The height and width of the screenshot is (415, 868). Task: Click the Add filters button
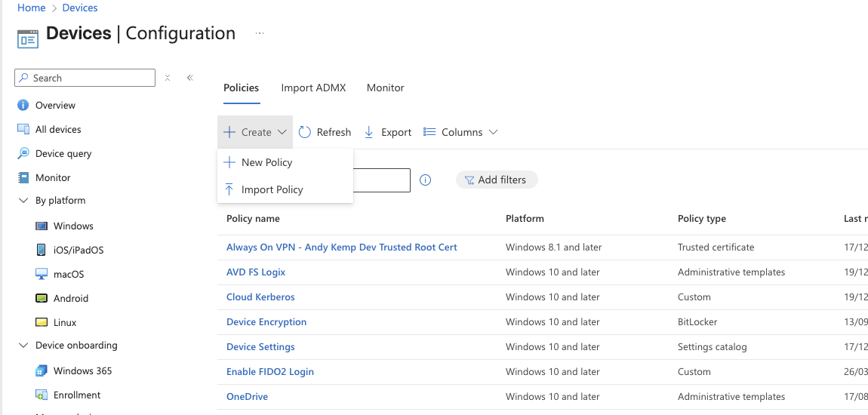pos(497,180)
